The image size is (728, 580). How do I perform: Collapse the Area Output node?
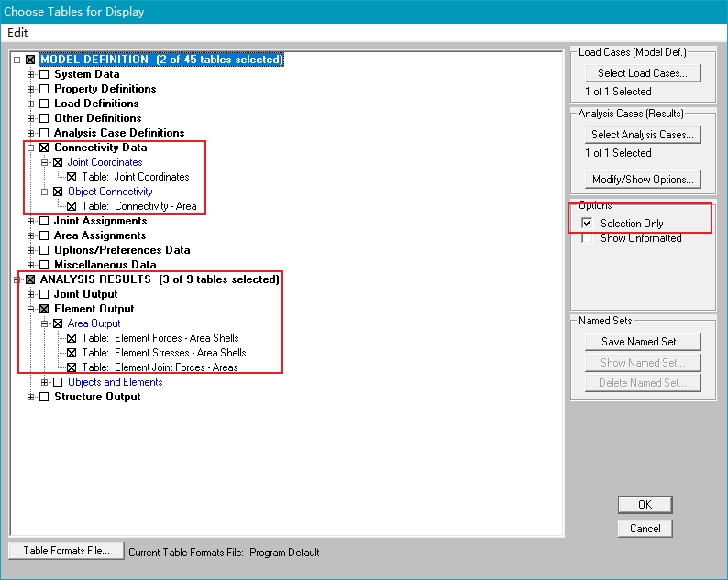coord(45,323)
